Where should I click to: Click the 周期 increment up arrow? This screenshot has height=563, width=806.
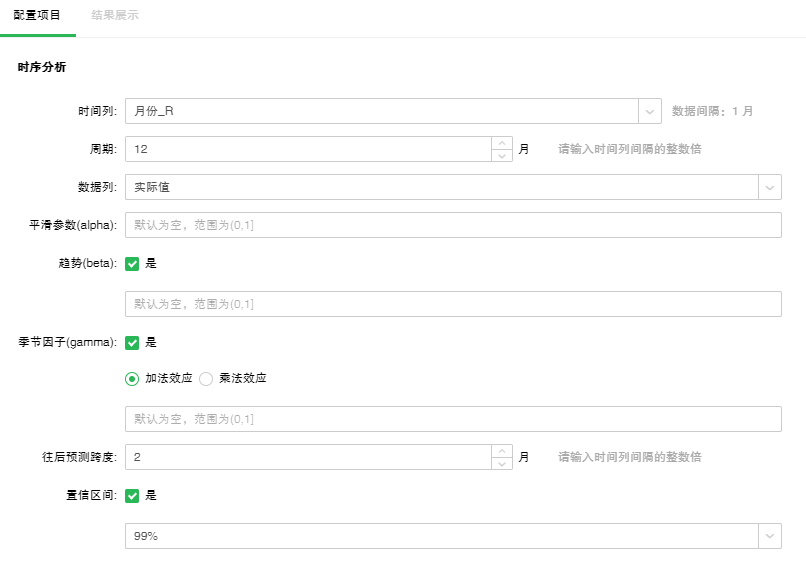pyautogui.click(x=502, y=143)
